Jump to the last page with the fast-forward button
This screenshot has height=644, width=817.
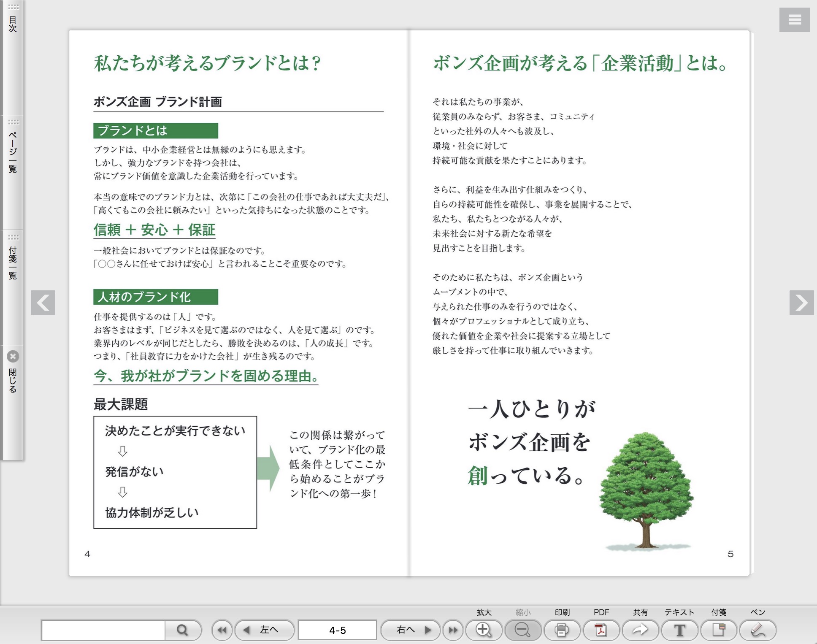point(453,630)
